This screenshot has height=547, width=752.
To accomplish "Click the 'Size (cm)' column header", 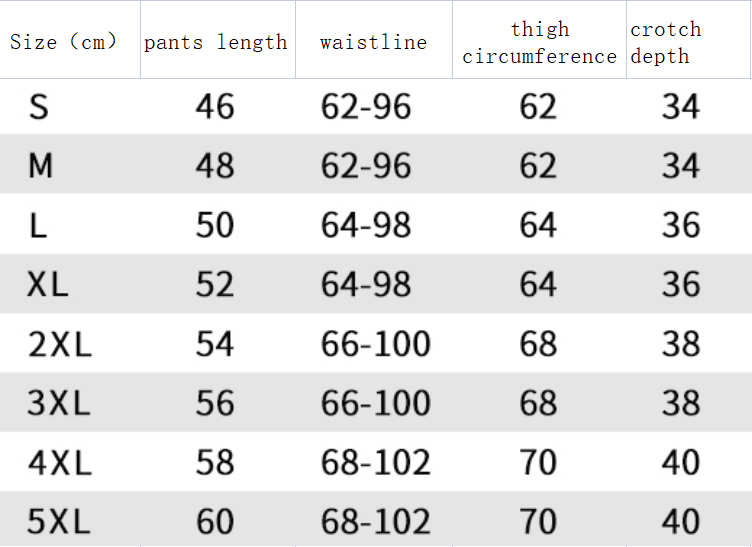I will coord(64,41).
